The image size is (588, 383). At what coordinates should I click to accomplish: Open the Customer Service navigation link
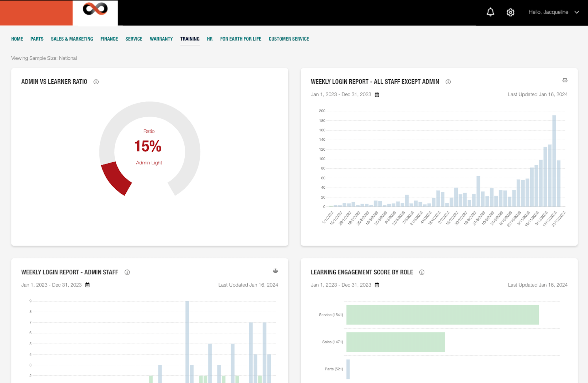(x=288, y=39)
